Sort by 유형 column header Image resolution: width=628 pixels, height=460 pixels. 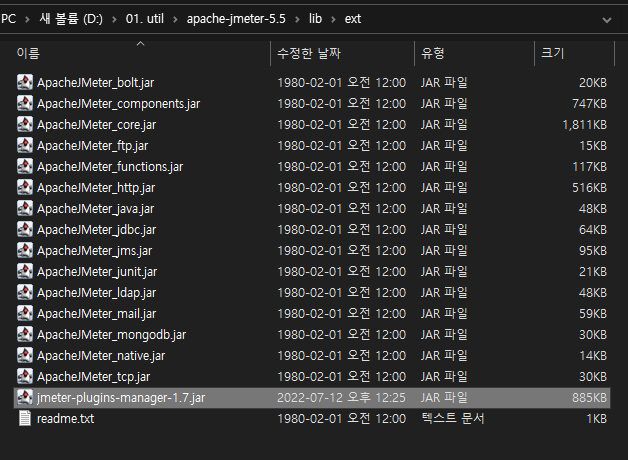tap(433, 53)
